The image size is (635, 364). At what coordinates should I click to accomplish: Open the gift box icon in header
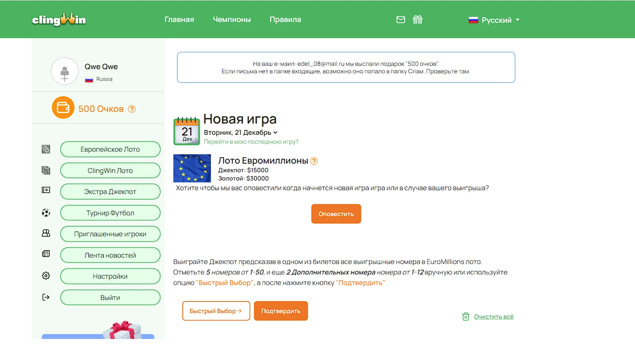point(417,20)
